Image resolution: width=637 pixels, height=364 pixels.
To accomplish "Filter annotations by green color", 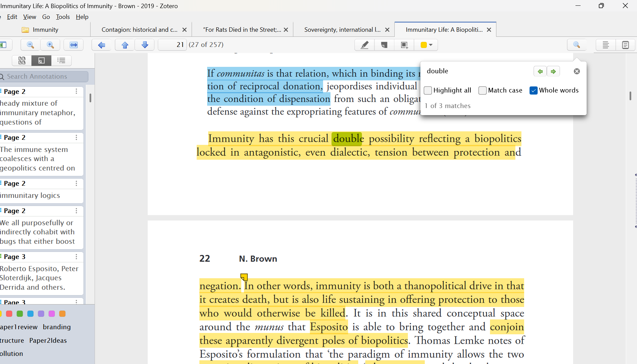I will coord(20,314).
